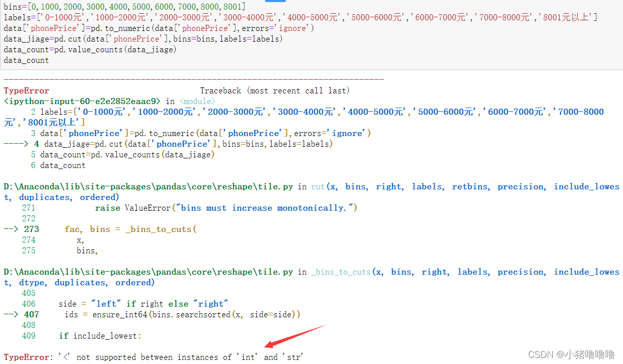
Task: Click line number 273 marked with arrow
Action: pyautogui.click(x=31, y=228)
